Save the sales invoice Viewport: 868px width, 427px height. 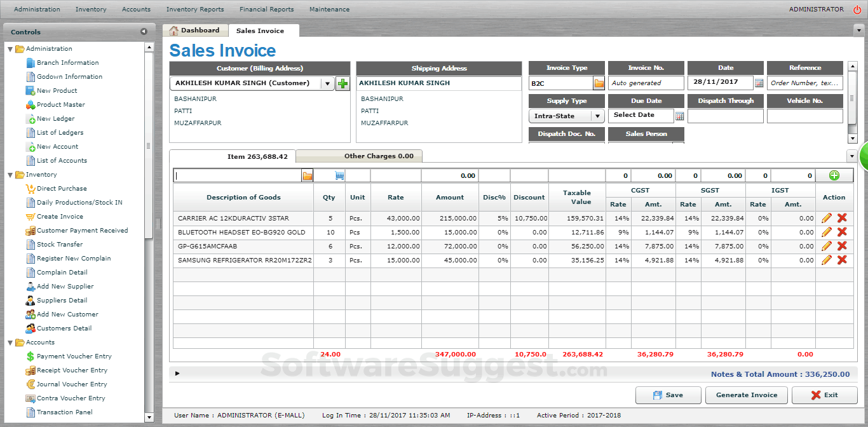coord(668,395)
